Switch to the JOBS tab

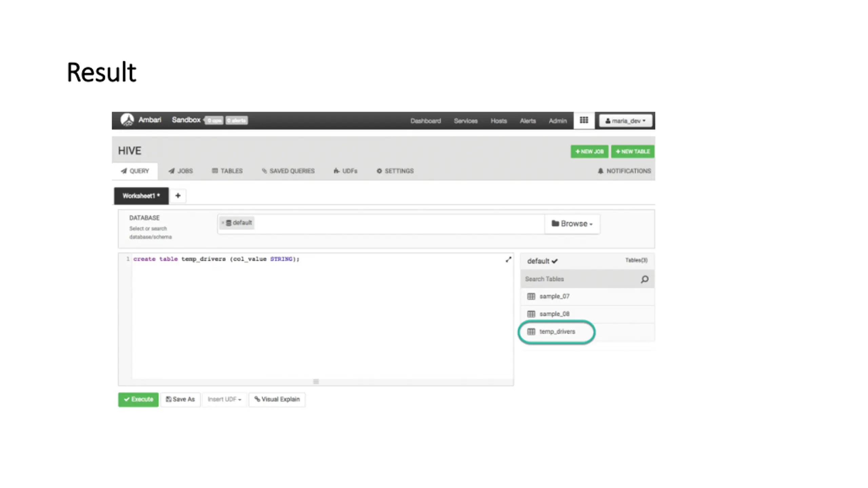(x=181, y=171)
